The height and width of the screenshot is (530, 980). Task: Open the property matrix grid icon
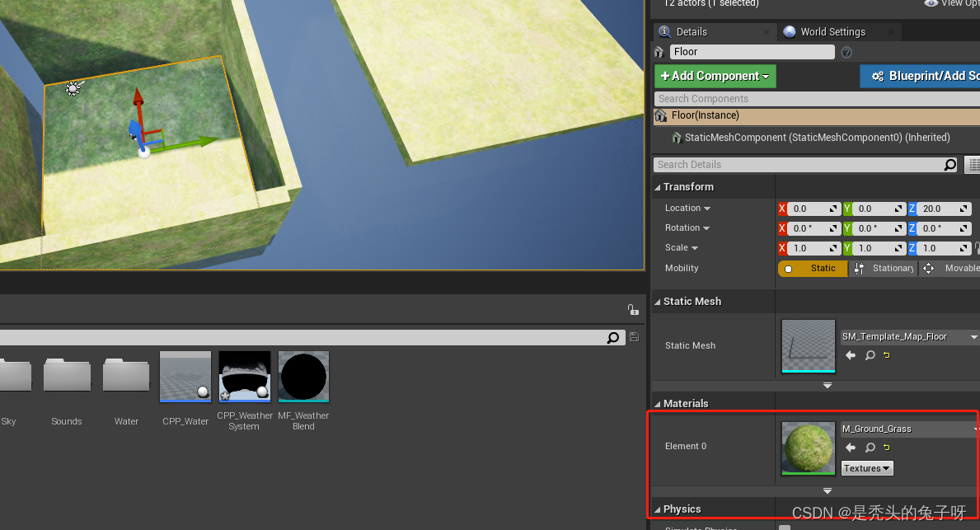[x=972, y=164]
